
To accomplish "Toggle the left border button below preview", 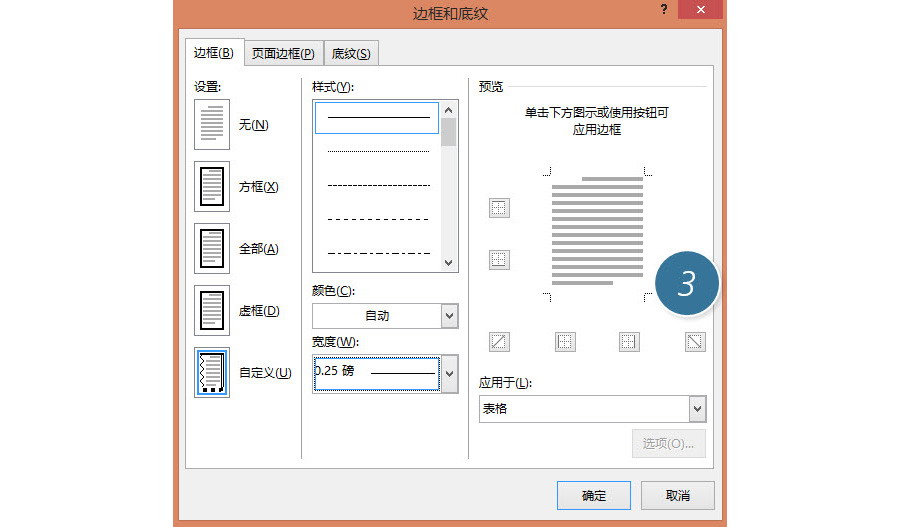I will [565, 342].
